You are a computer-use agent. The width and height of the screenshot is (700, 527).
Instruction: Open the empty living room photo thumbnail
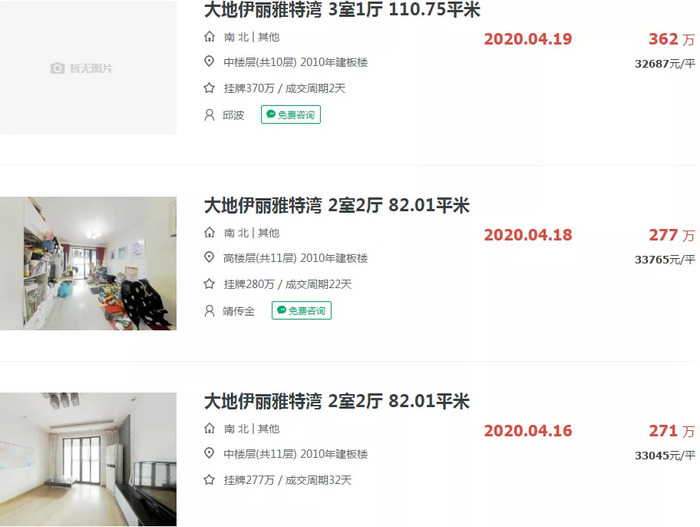click(88, 459)
